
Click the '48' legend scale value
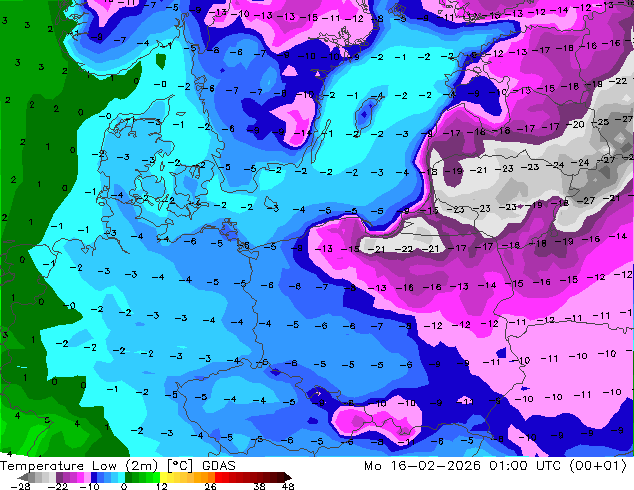288,486
